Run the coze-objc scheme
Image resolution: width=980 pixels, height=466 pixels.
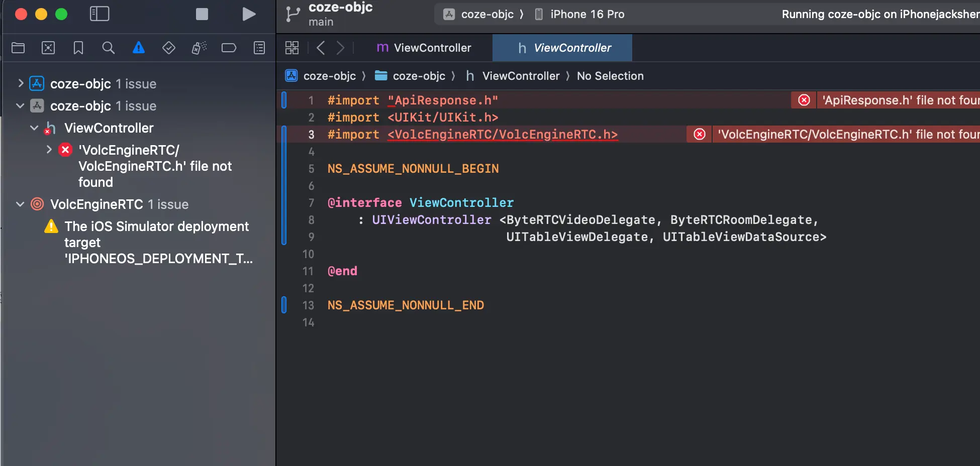click(249, 14)
